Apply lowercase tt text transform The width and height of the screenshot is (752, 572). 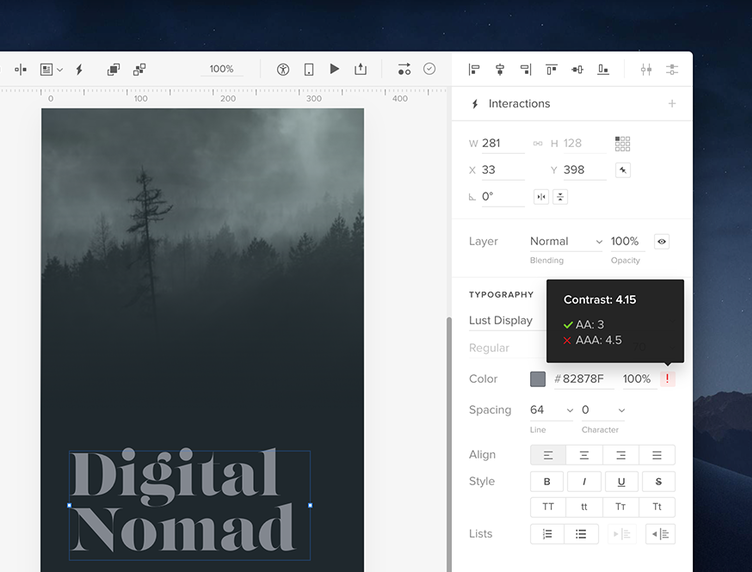tap(584, 507)
